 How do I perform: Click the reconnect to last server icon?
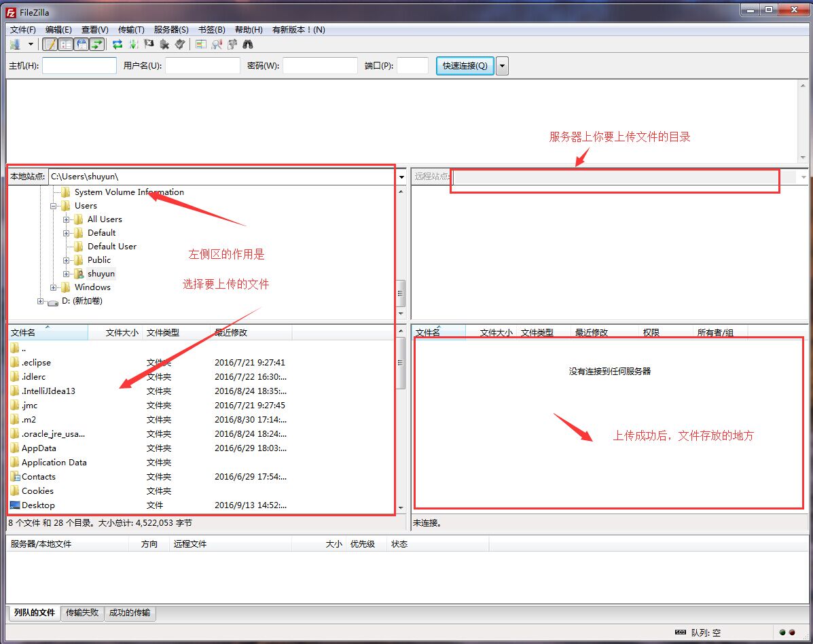[x=180, y=45]
